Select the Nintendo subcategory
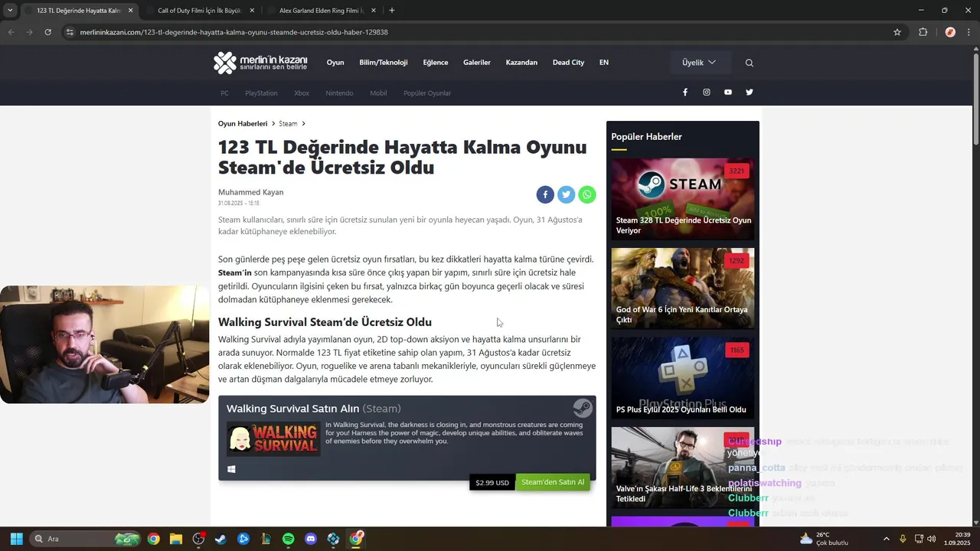This screenshot has height=551, width=980. coord(339,93)
